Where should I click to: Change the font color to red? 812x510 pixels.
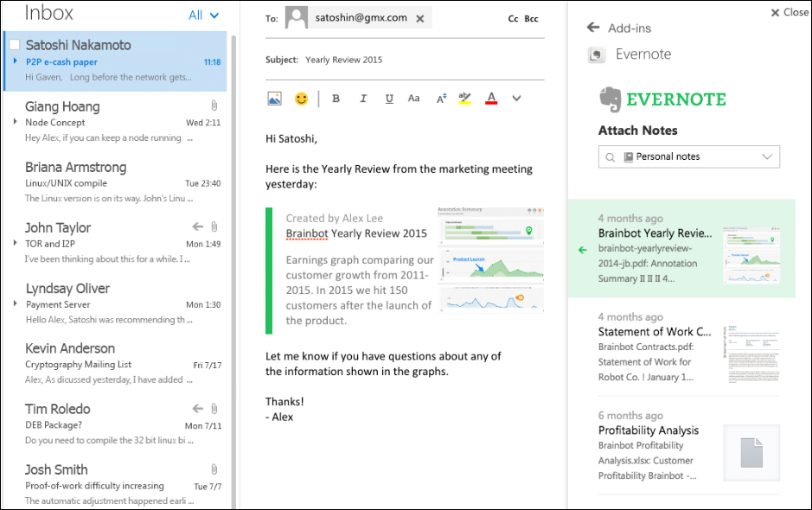pyautogui.click(x=491, y=98)
